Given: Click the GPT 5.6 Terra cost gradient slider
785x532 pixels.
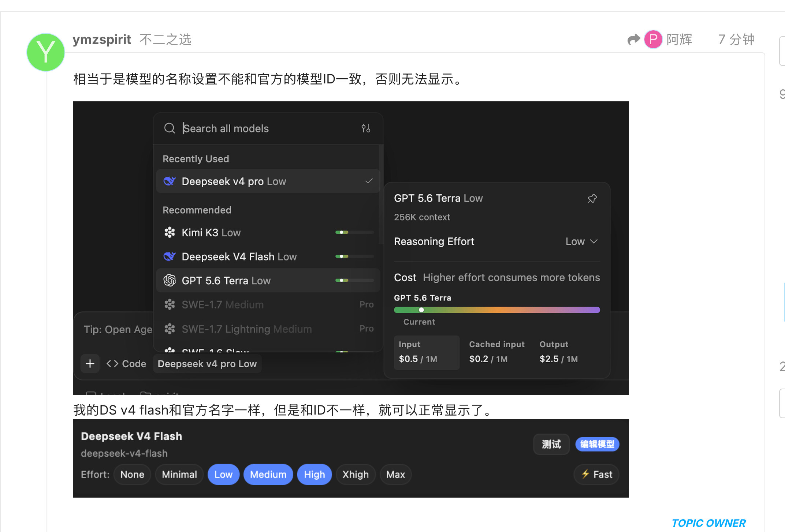Looking at the screenshot, I should 497,310.
